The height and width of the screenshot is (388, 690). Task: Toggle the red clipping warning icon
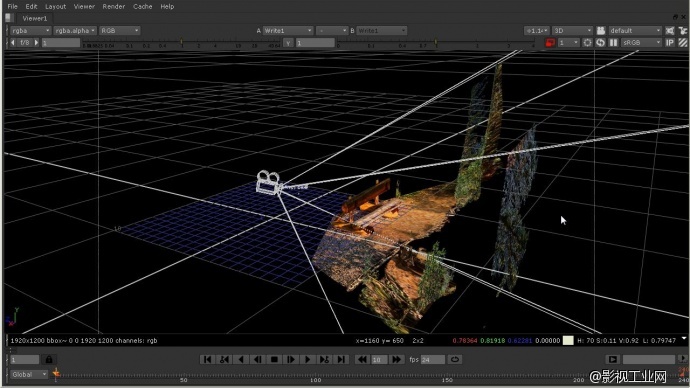click(x=550, y=43)
